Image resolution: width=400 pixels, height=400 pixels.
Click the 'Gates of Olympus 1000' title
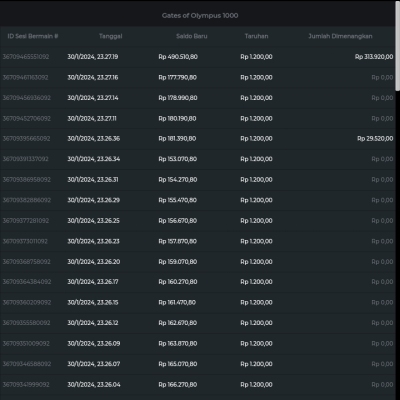point(200,15)
